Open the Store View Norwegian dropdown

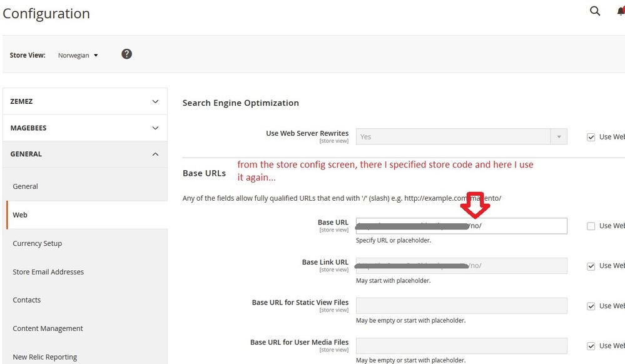pos(78,55)
